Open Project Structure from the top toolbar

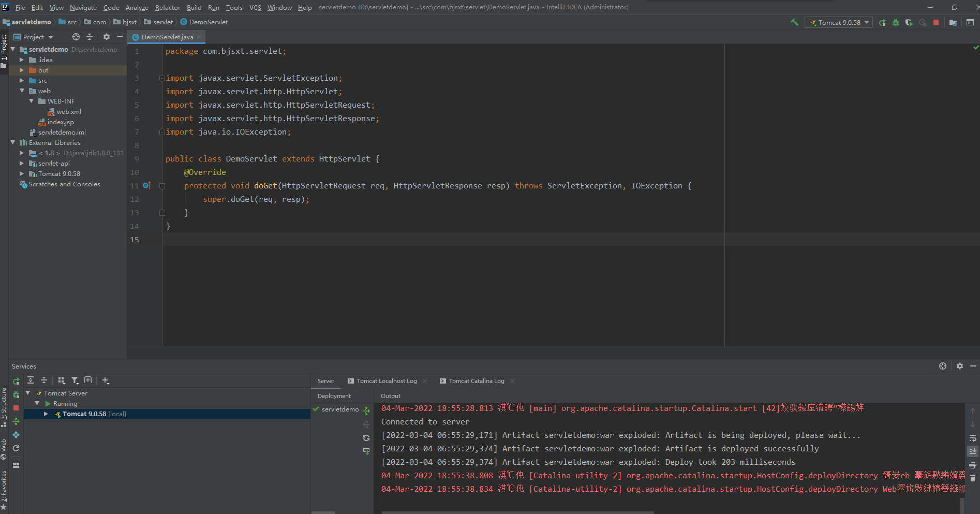point(953,22)
